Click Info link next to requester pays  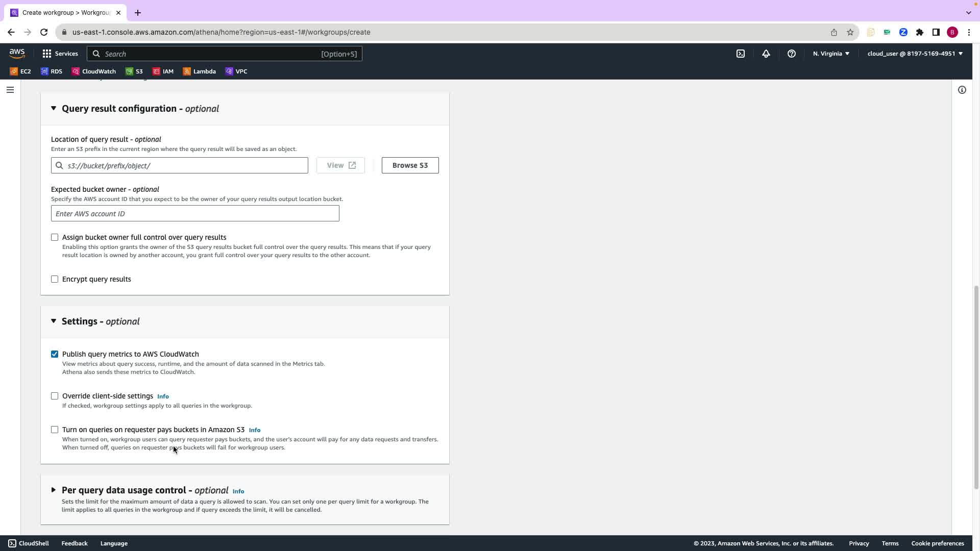click(254, 430)
